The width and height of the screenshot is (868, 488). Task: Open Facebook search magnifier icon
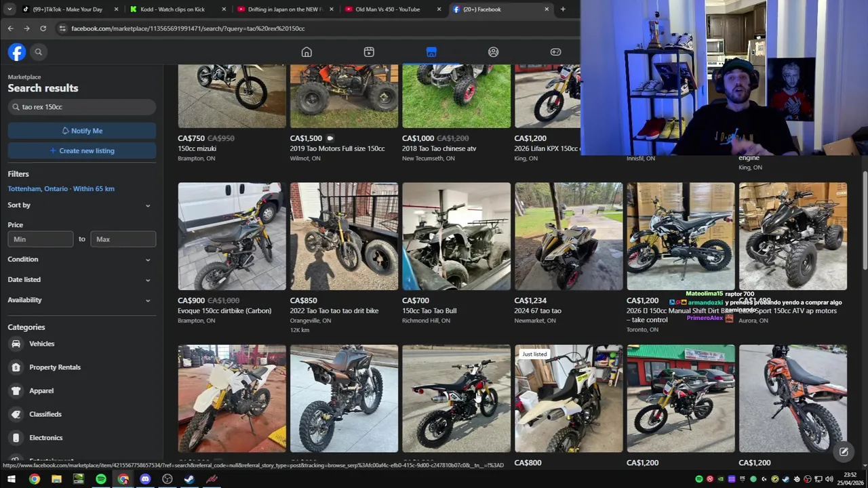click(39, 52)
